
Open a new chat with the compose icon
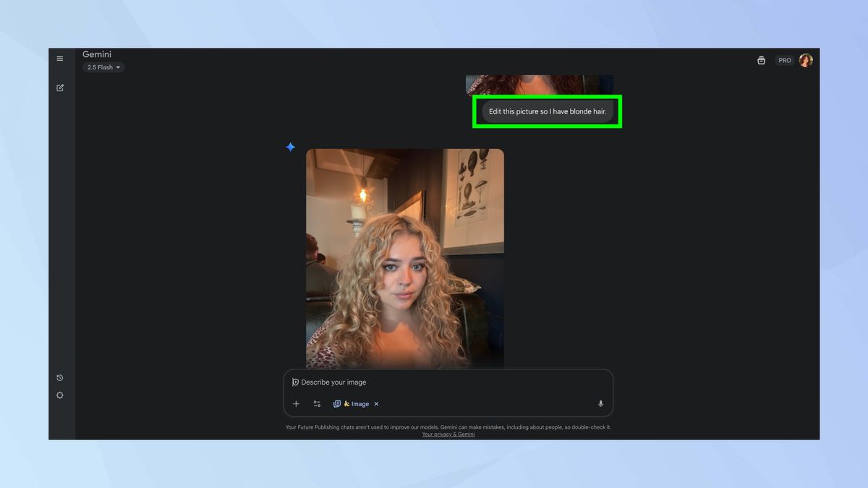click(x=60, y=87)
